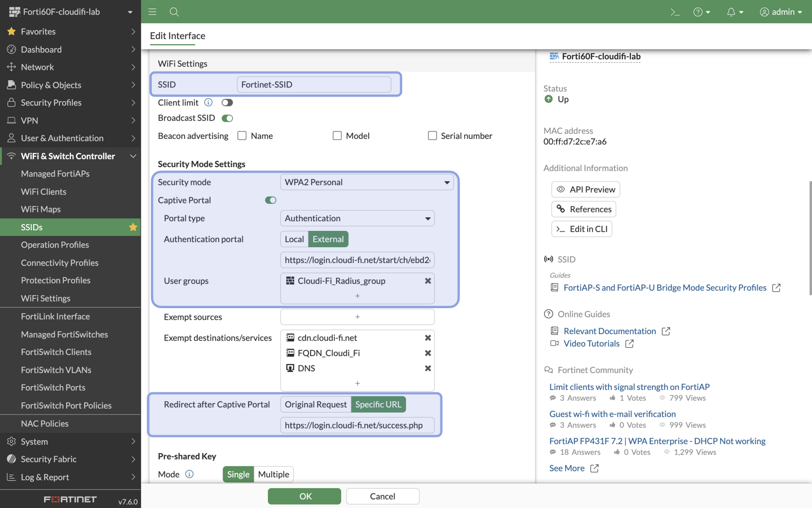812x508 pixels.
Task: Open the help question-mark menu
Action: click(x=699, y=11)
